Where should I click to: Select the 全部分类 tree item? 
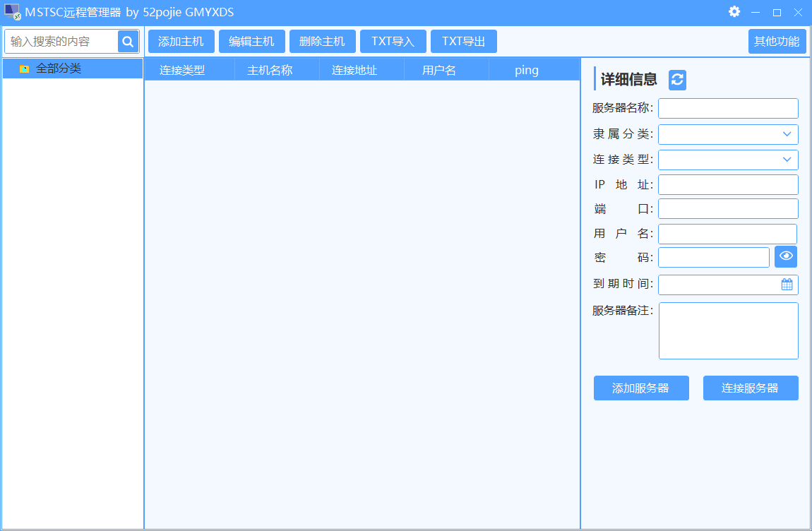(73, 68)
